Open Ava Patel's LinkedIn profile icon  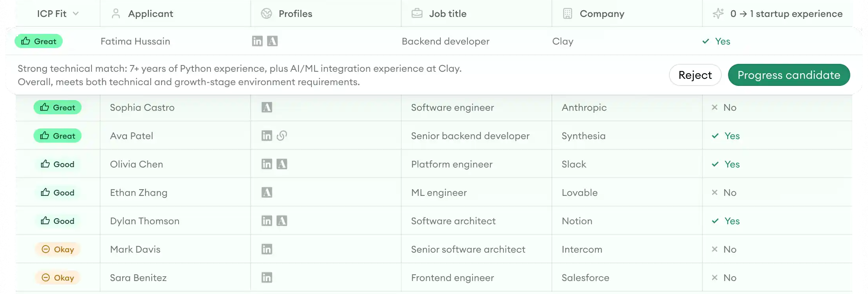click(267, 136)
